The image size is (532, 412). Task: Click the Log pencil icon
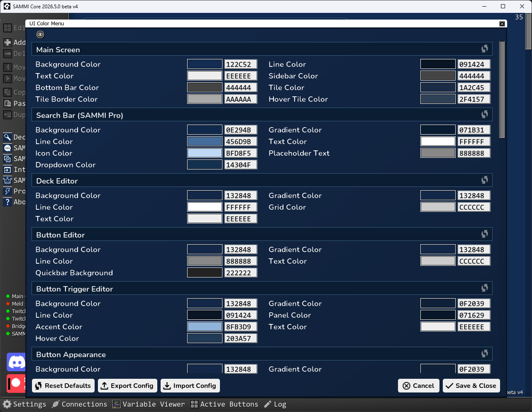click(268, 404)
